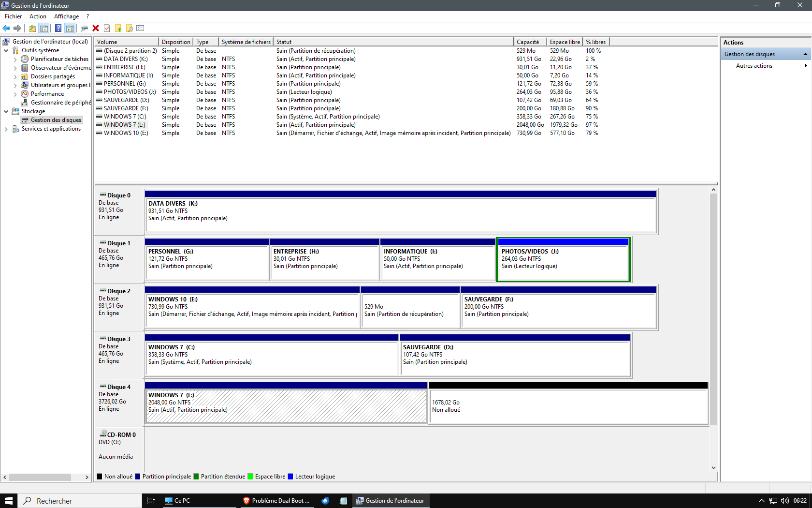Click Autres actions in Actions pane

click(x=754, y=66)
